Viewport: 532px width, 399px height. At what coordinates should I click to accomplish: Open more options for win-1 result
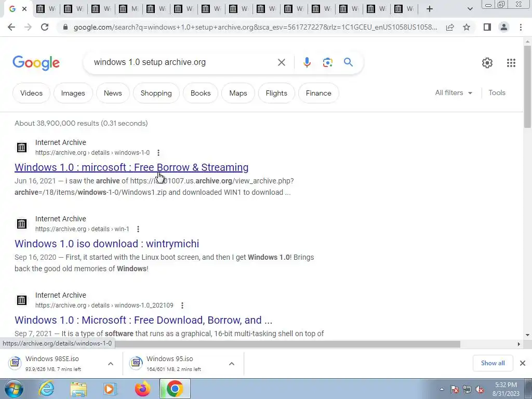(x=138, y=229)
